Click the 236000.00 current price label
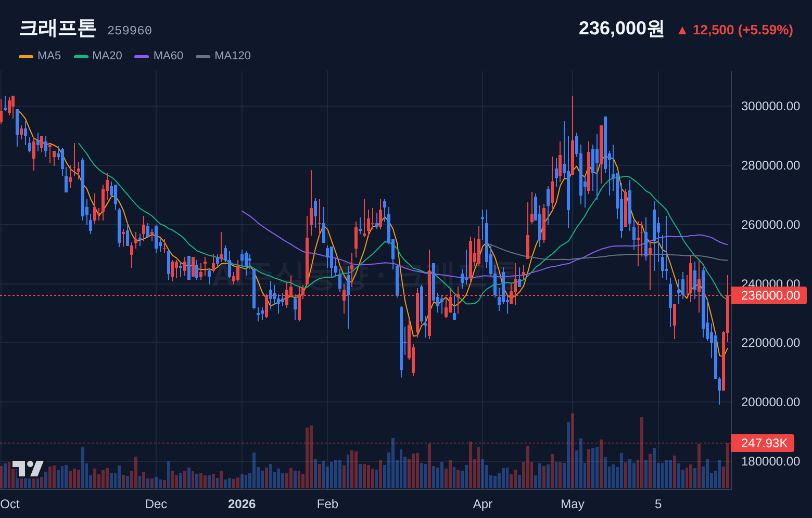Image resolution: width=812 pixels, height=518 pixels. (769, 295)
